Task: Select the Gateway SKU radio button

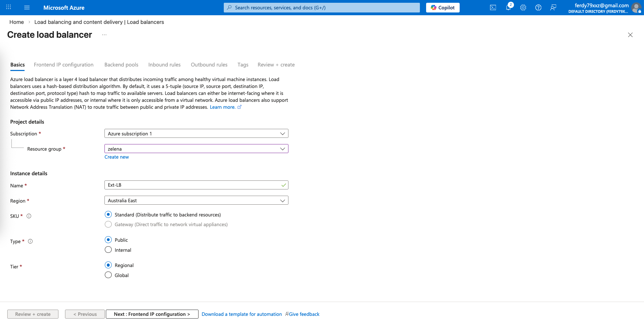Action: [x=108, y=224]
